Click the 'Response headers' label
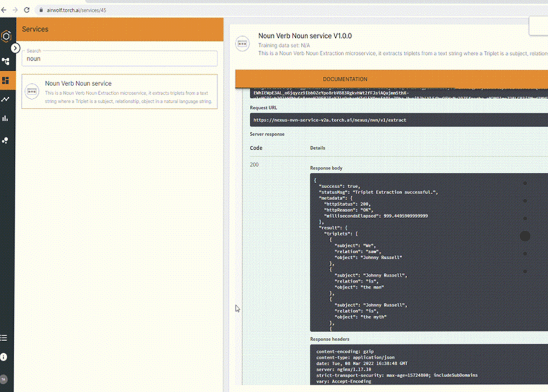 (329, 339)
